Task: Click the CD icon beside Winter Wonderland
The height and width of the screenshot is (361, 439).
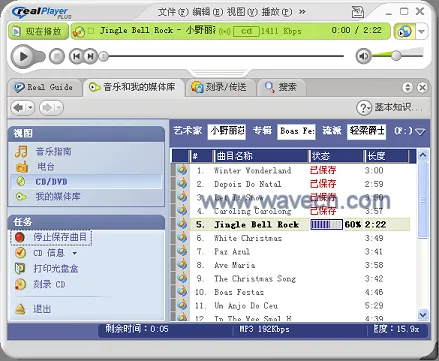Action: point(182,170)
